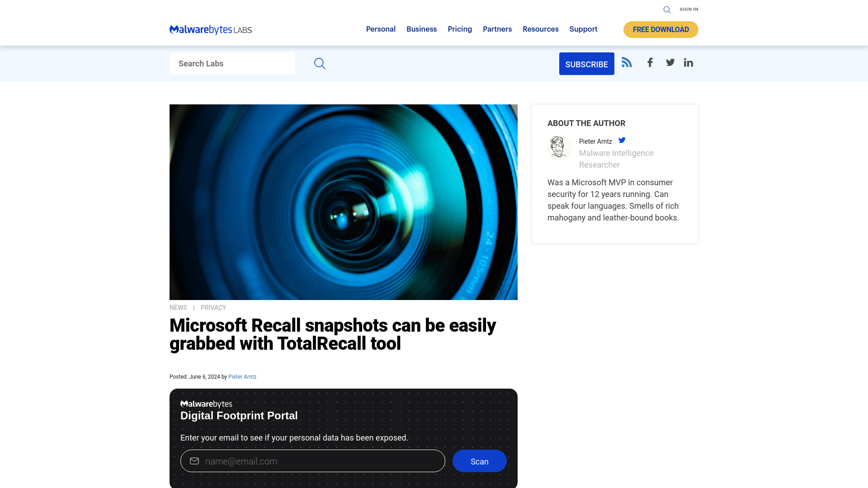The width and height of the screenshot is (868, 488).
Task: Click the SIGN IN link
Action: click(689, 8)
